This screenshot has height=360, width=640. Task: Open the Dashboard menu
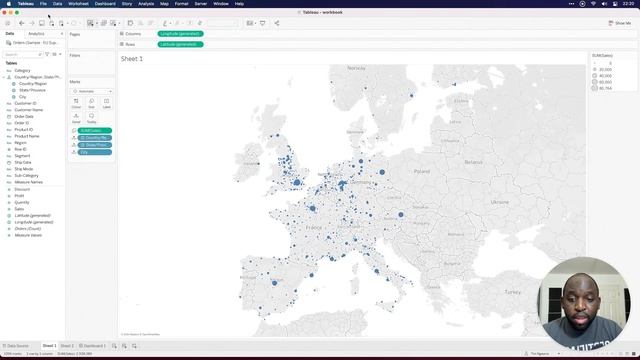105,4
